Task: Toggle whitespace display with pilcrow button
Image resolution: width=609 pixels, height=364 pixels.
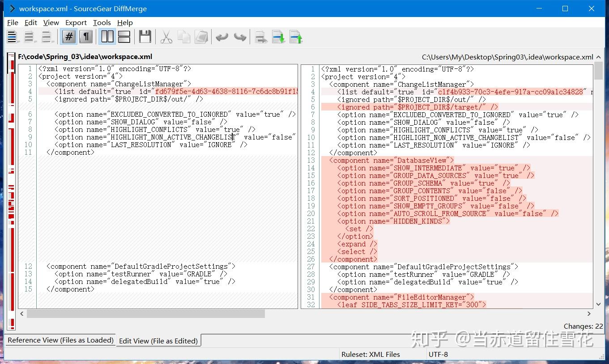Action: pyautogui.click(x=86, y=37)
